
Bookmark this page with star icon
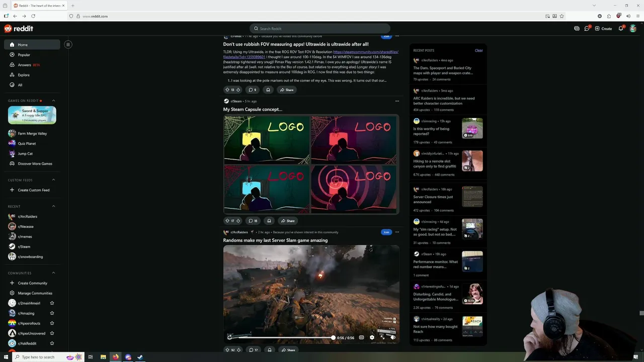pyautogui.click(x=561, y=16)
